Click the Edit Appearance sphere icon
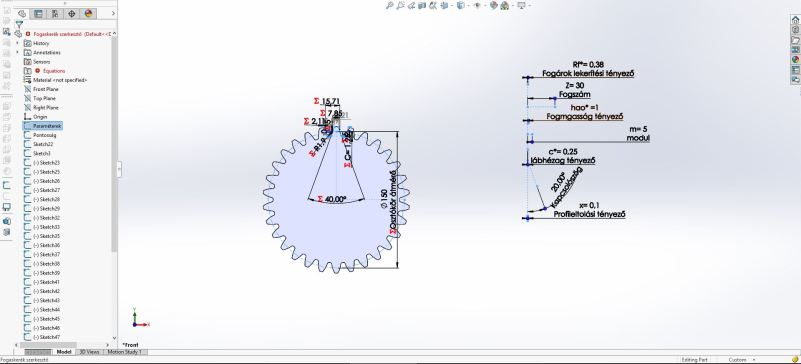Viewport: 801px width, 364px height. click(x=493, y=6)
